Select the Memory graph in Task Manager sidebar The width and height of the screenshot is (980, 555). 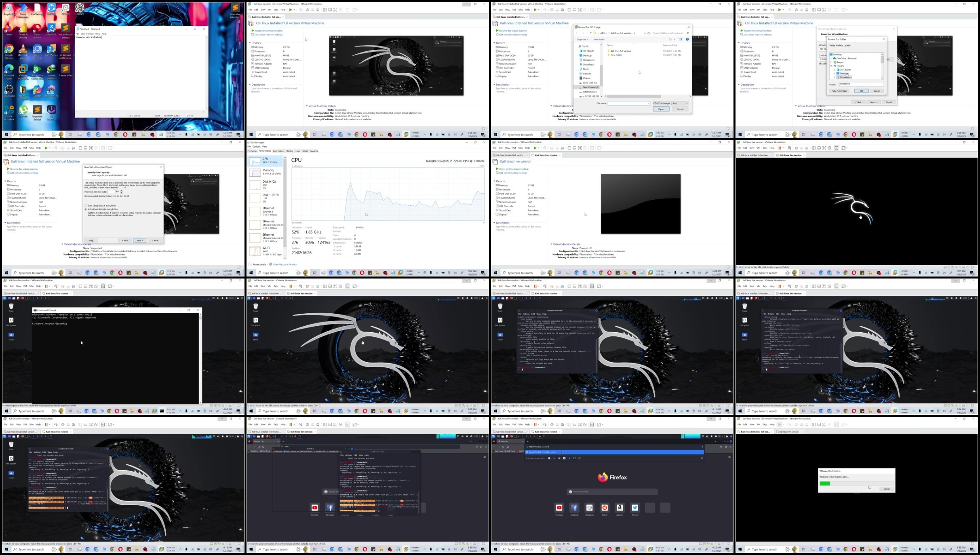pos(266,173)
